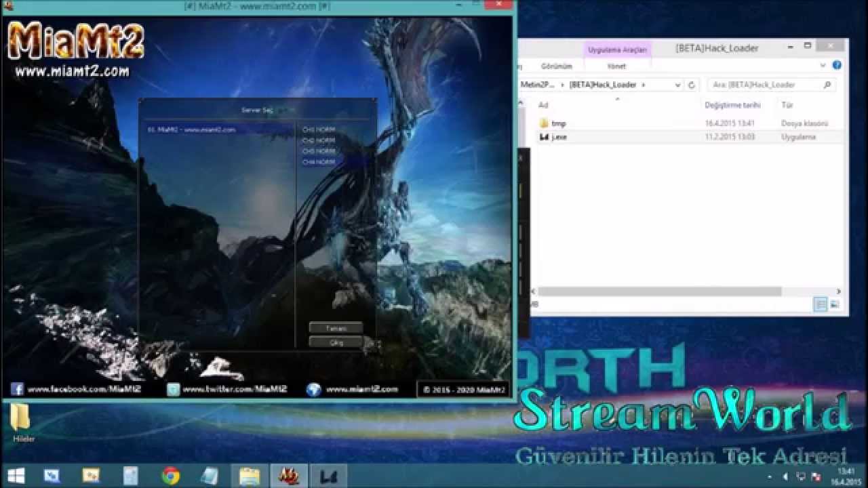Select channel CH4 NORM
This screenshot has width=868, height=488.
point(319,162)
